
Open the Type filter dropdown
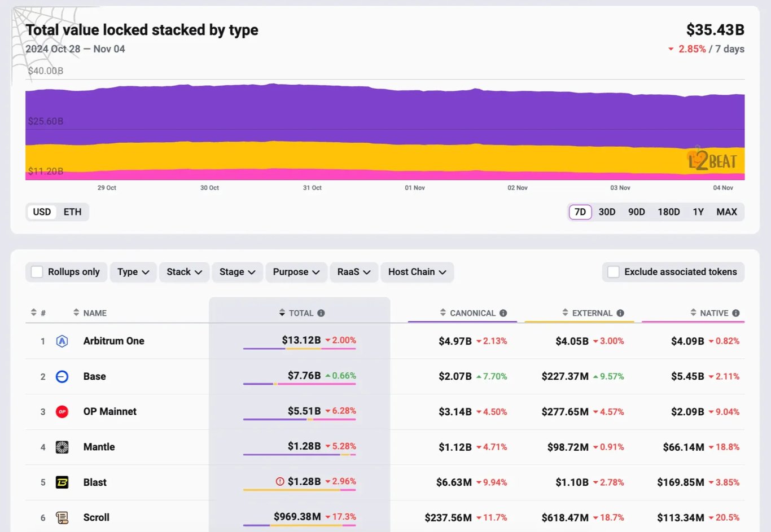(x=133, y=272)
